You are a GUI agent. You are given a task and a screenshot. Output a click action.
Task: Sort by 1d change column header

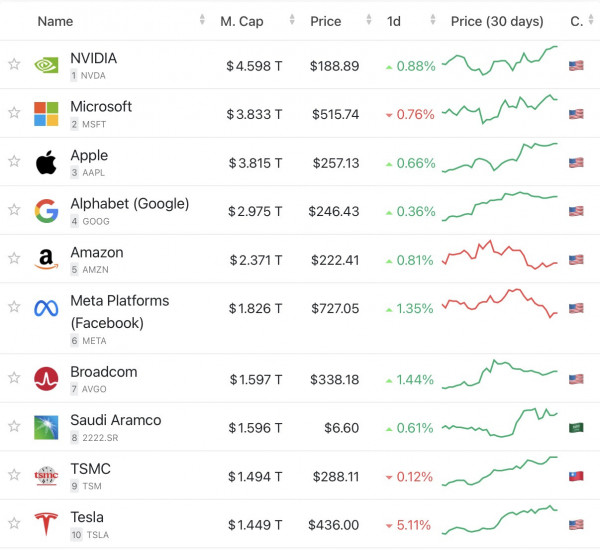click(394, 21)
